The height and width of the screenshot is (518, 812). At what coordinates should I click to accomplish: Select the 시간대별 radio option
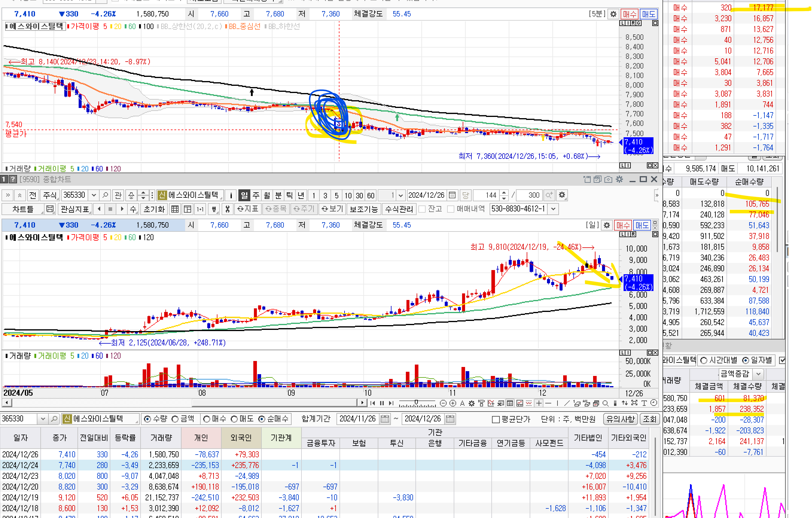704,360
